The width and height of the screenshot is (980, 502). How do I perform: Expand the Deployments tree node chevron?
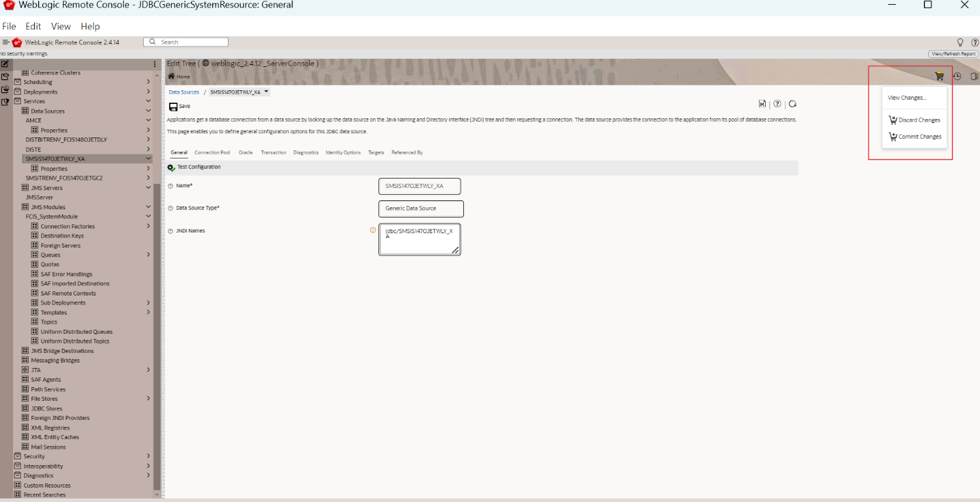click(x=149, y=92)
